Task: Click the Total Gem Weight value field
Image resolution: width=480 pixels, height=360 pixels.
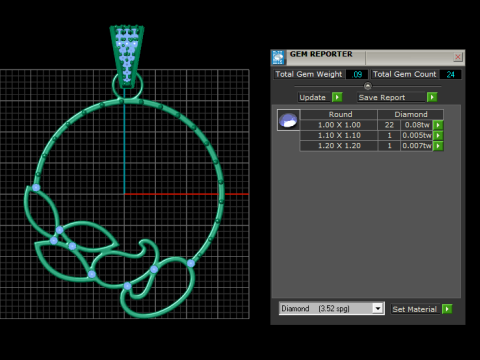Action: (357, 74)
